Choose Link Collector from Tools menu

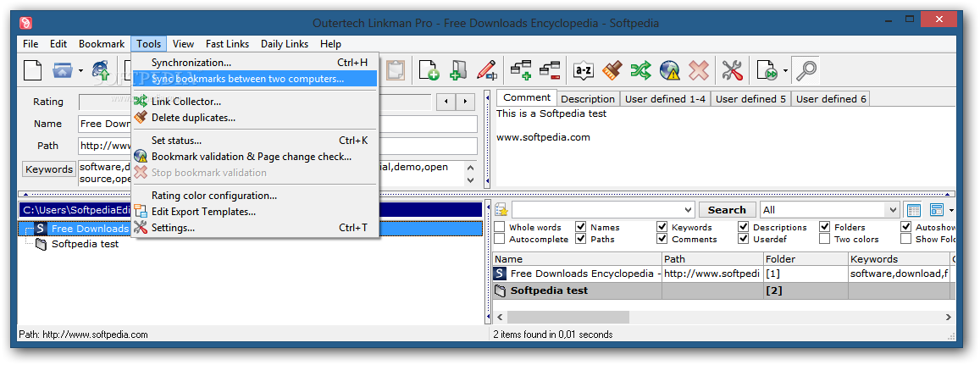254,102
